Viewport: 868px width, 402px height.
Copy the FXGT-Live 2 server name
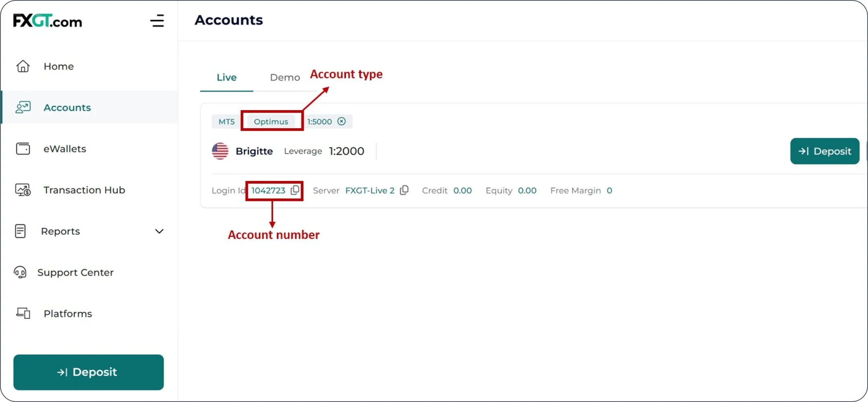coord(404,190)
